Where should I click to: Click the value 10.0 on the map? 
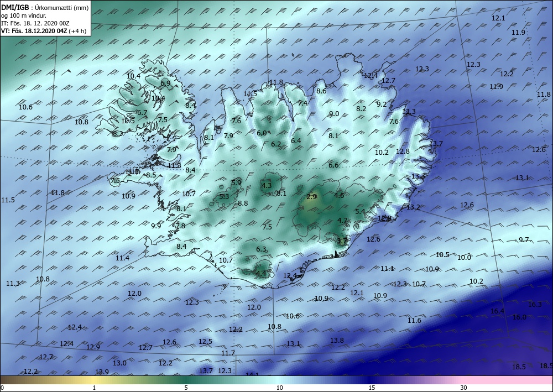coord(464,257)
